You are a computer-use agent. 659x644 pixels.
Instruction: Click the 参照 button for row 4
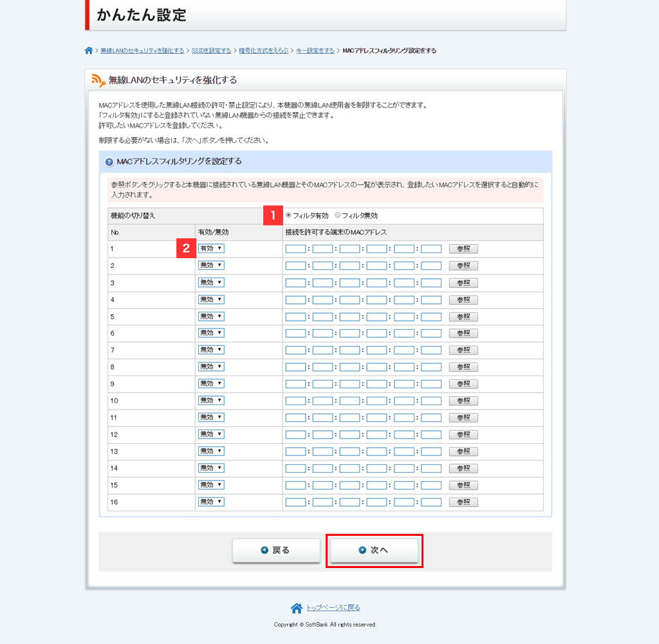[463, 300]
